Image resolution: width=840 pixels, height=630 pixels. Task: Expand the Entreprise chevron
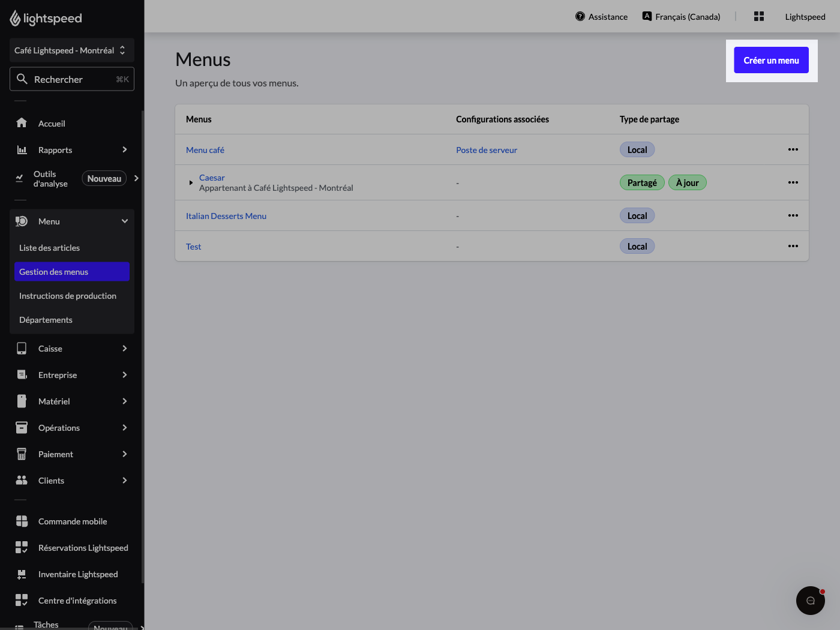click(x=125, y=375)
